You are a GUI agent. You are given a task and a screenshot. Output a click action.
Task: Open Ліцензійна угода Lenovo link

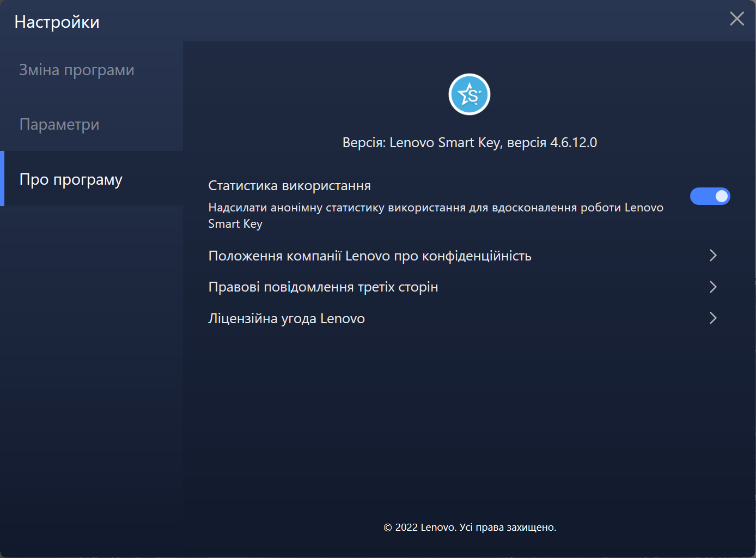[286, 318]
